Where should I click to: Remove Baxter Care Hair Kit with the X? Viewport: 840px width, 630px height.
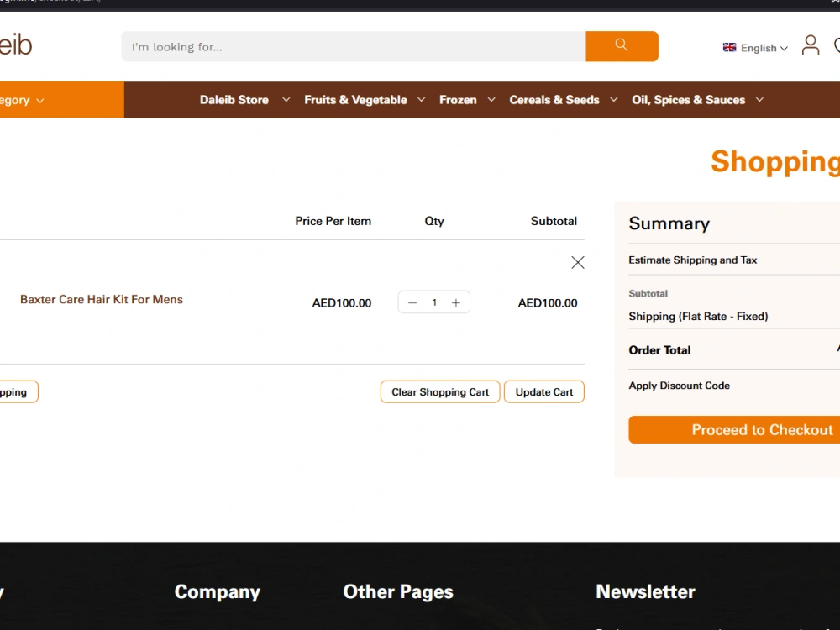click(x=578, y=262)
